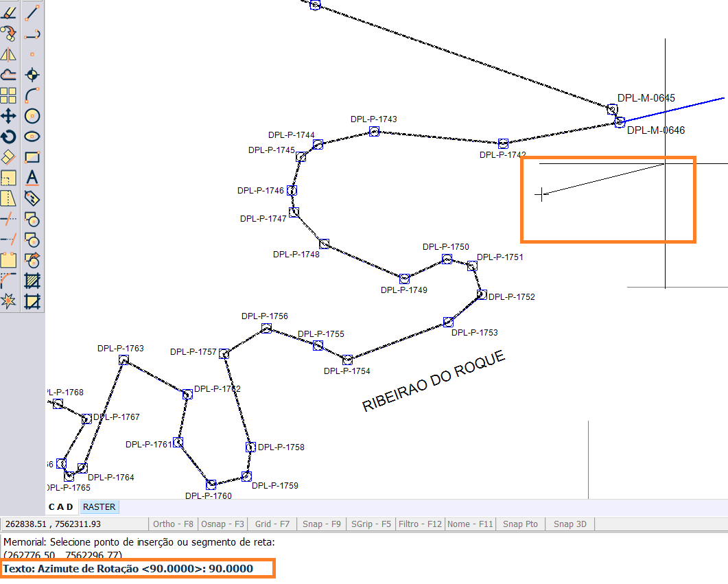Click the Move tool with four arrows
Screen dimensions: 728x584
coord(8,116)
